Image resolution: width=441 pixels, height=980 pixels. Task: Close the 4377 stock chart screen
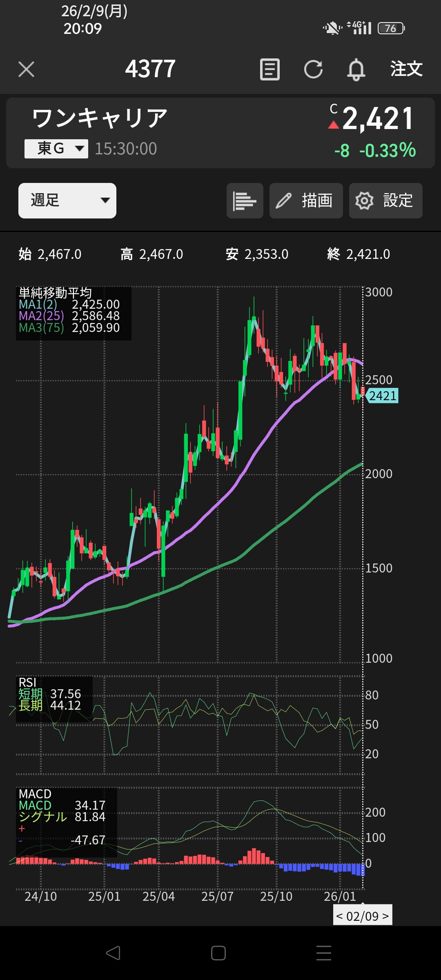27,69
